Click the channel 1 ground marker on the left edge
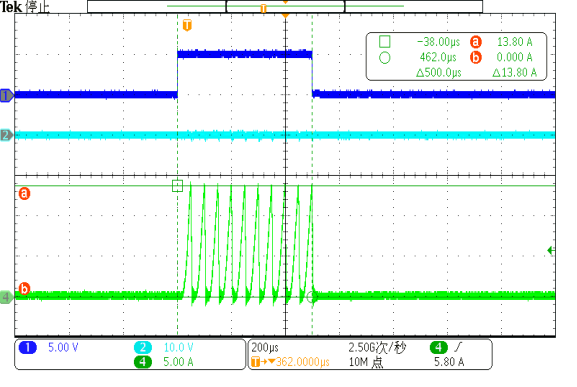 pos(7,96)
